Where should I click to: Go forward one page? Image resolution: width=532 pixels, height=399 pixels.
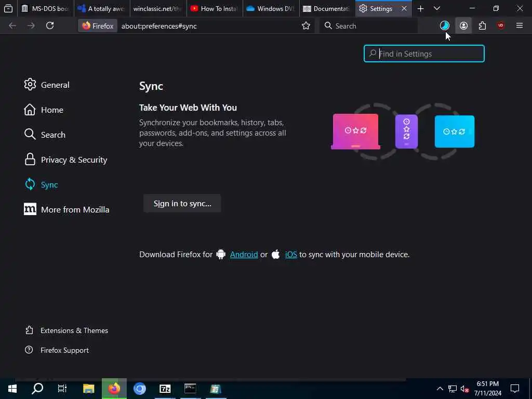31,26
